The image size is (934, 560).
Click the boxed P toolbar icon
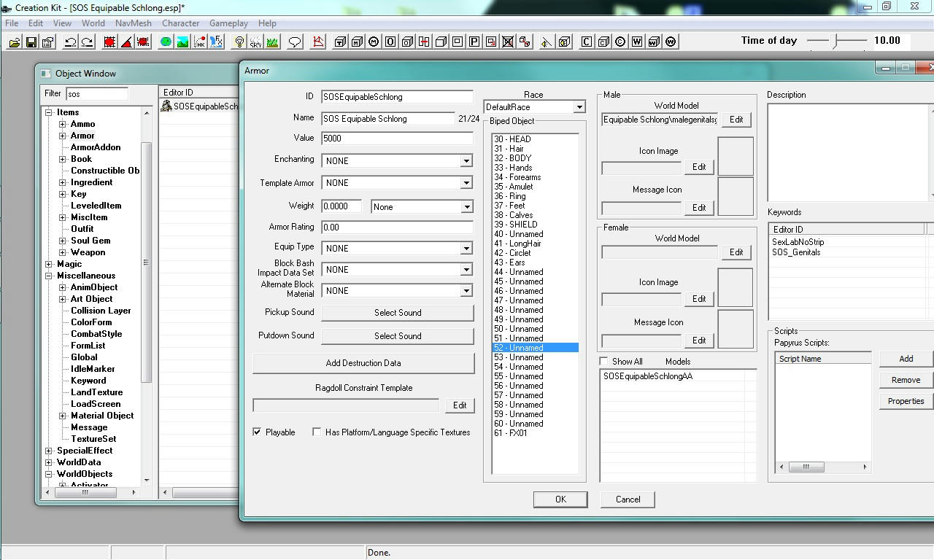474,42
